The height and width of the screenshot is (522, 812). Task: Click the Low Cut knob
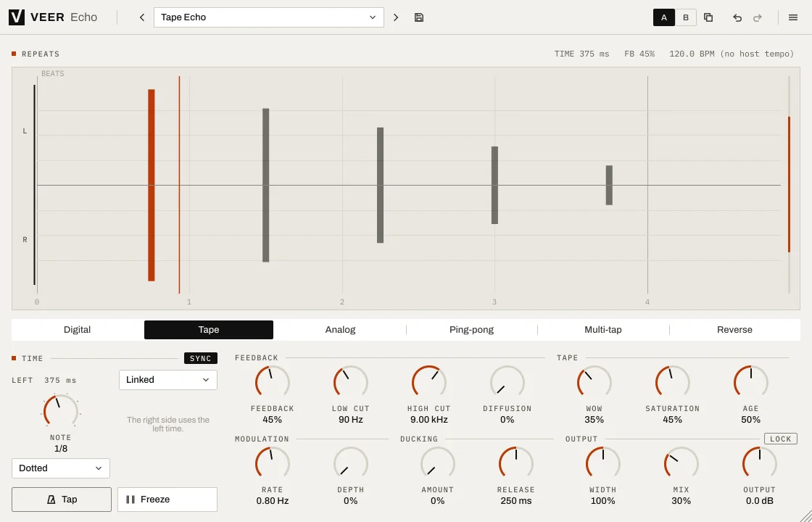click(x=351, y=383)
